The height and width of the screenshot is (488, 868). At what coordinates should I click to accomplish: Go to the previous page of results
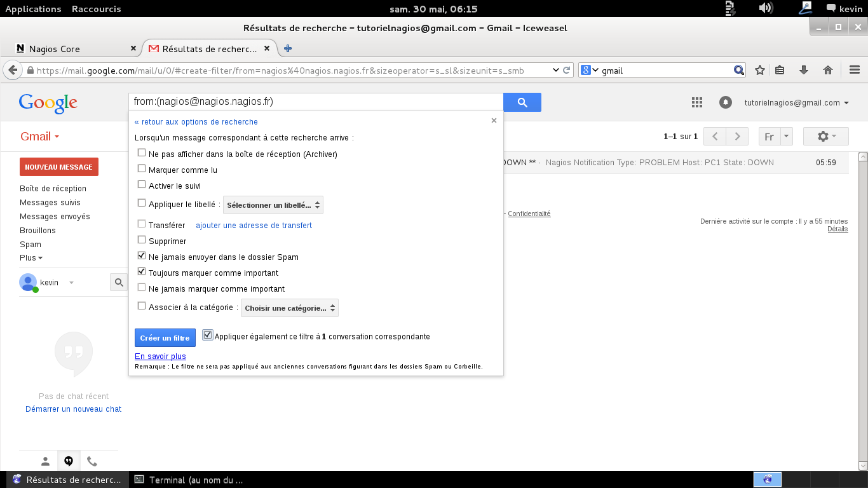[715, 137]
